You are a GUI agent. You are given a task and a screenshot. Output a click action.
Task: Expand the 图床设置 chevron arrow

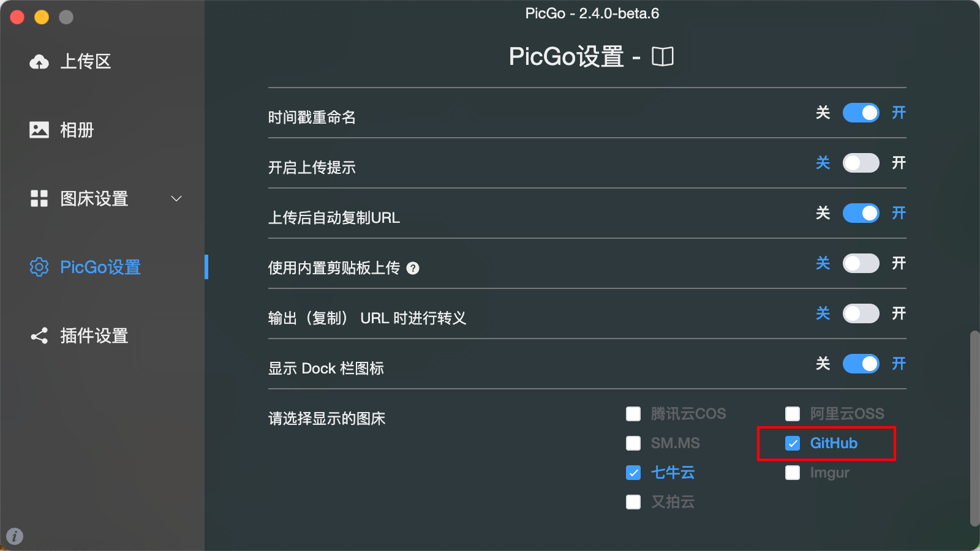[x=176, y=198]
